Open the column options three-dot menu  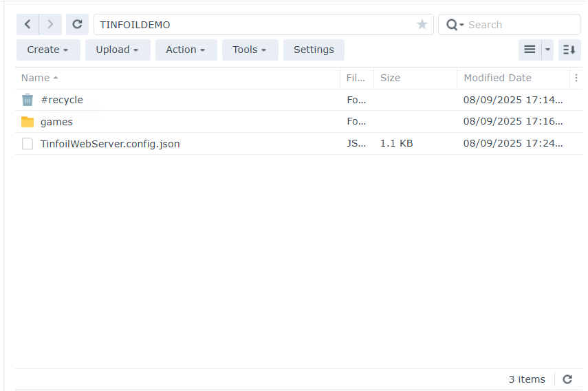(x=576, y=78)
